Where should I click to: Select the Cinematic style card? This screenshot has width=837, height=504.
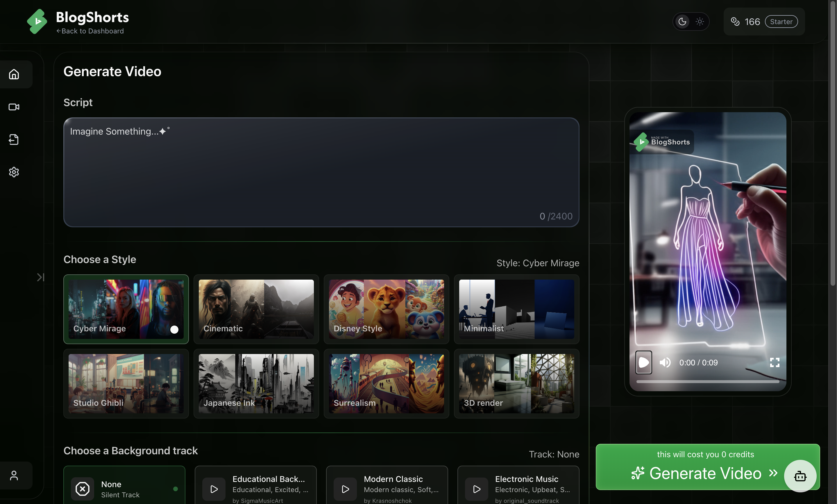click(256, 309)
